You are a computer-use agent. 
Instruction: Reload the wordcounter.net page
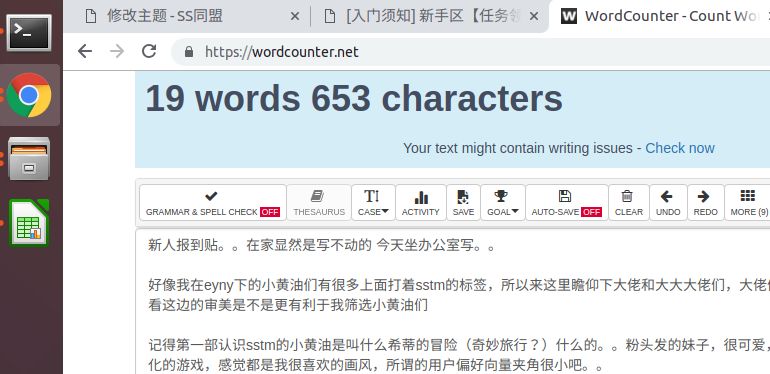click(x=149, y=51)
